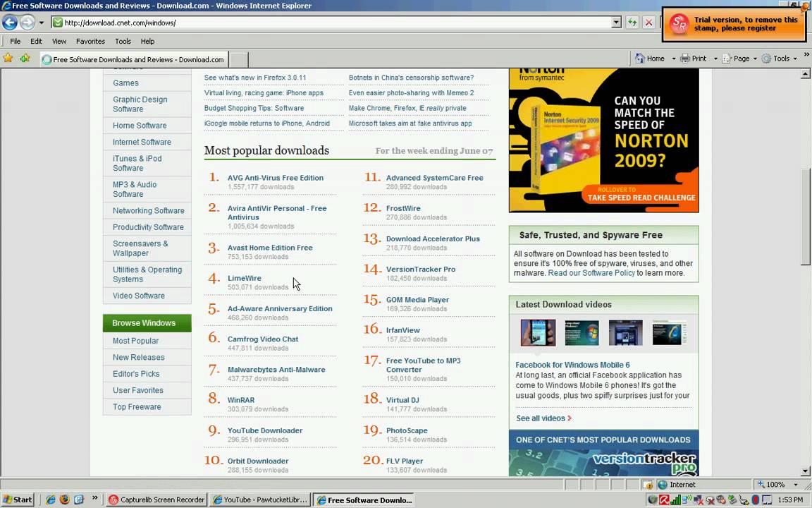Launch Internet Explorer from Quick Launch
This screenshot has width=812, height=508.
(x=50, y=500)
